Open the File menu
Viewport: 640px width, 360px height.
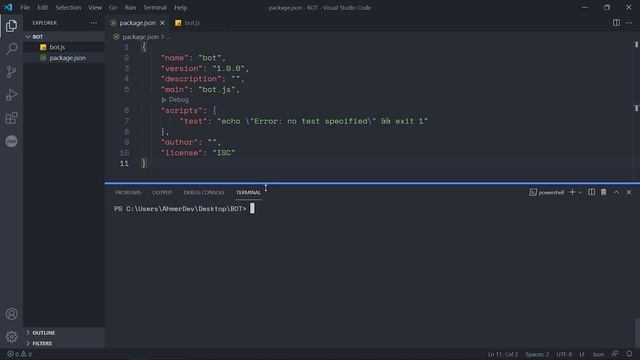point(25,7)
